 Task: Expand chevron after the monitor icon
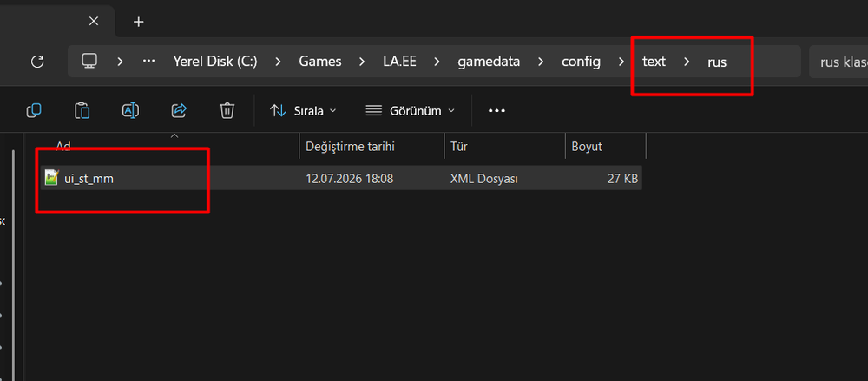(x=120, y=62)
